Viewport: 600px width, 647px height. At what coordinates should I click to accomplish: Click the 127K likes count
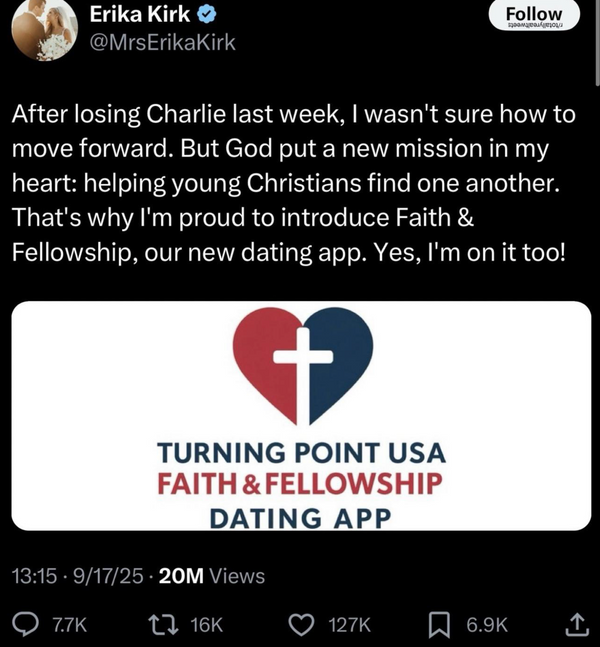349,625
